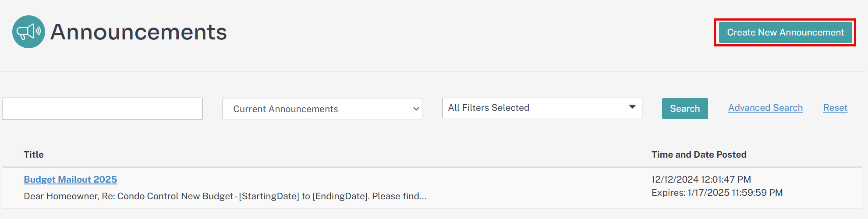868x219 pixels.
Task: Click the 12/12/2024 12:01:47 PM timestamp
Action: [701, 180]
